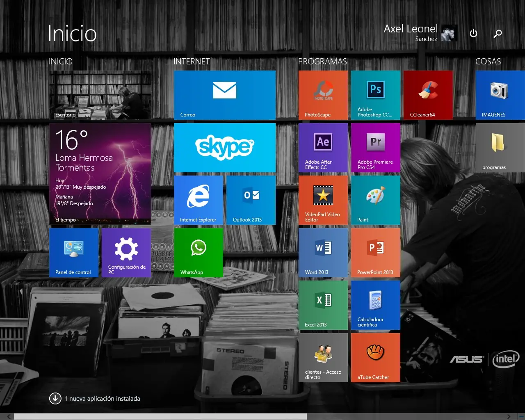
Task: Open the IMAGENES tile
Action: pos(500,95)
